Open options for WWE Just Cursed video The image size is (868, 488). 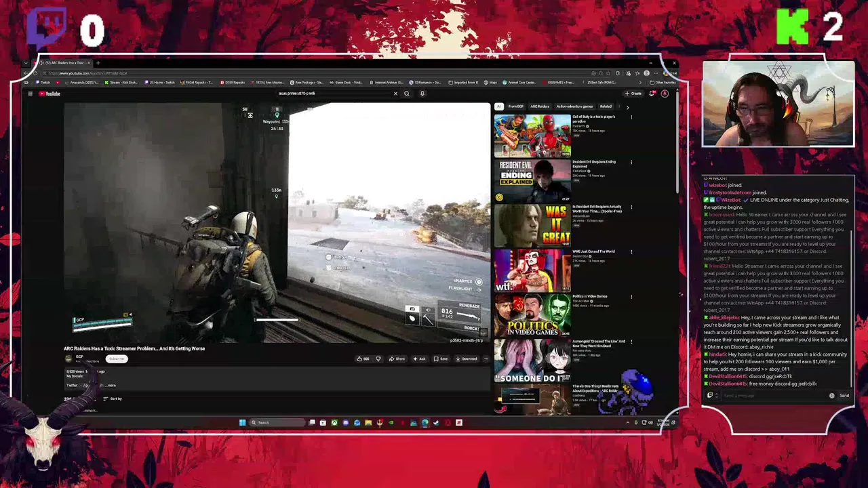pyautogui.click(x=631, y=251)
